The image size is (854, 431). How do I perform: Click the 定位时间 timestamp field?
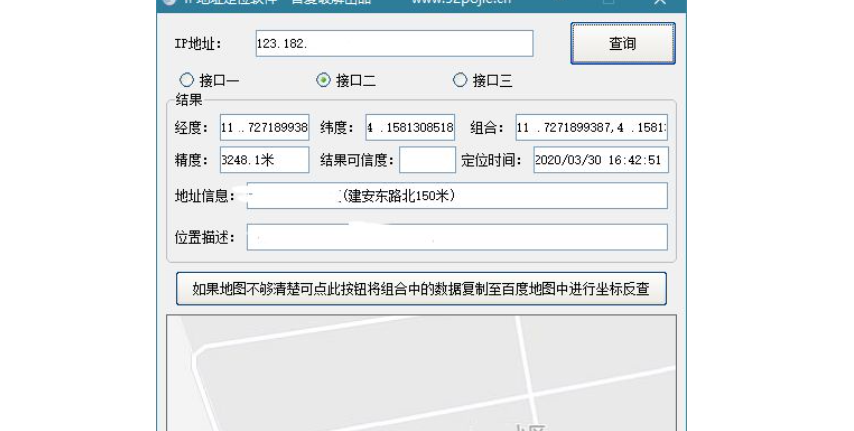point(600,160)
